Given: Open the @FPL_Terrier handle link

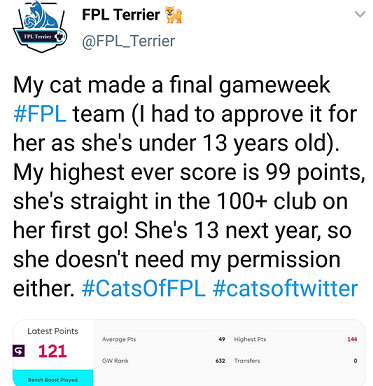Looking at the screenshot, I should (128, 41).
